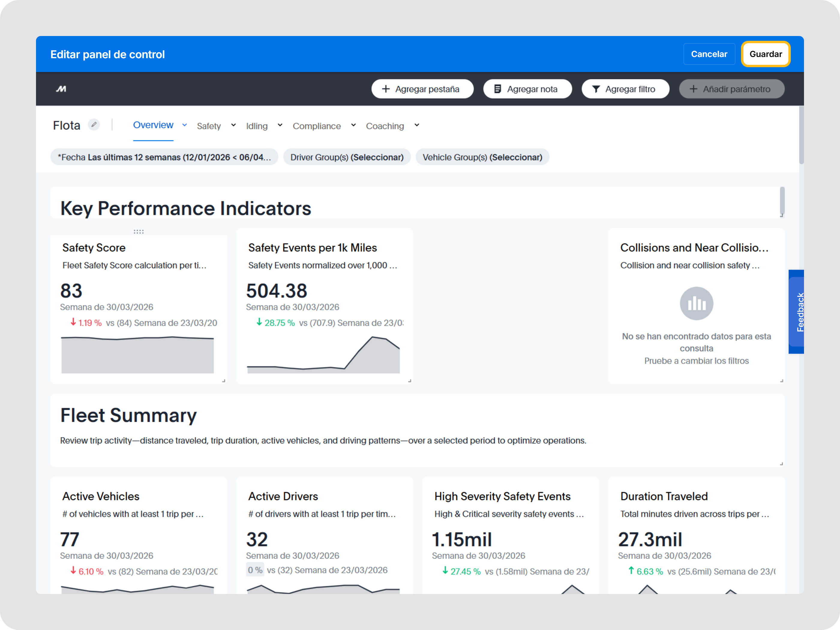Open the Coaching tab dropdown arrow
840x630 pixels.
click(x=417, y=125)
